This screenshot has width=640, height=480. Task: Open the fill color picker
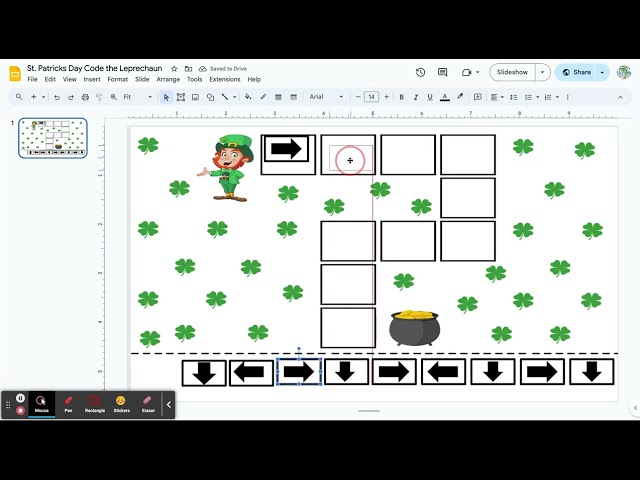tap(248, 97)
